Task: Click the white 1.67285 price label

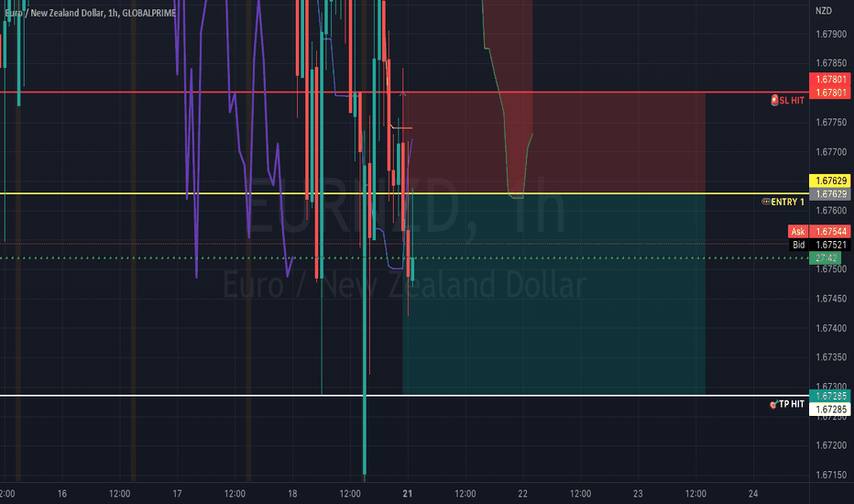Action: coord(830,410)
